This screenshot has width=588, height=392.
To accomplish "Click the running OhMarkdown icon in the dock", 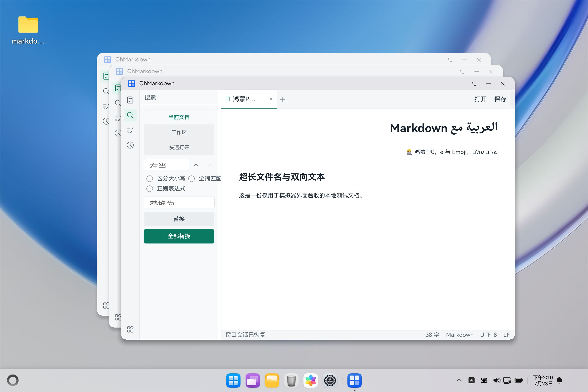I will pyautogui.click(x=354, y=381).
